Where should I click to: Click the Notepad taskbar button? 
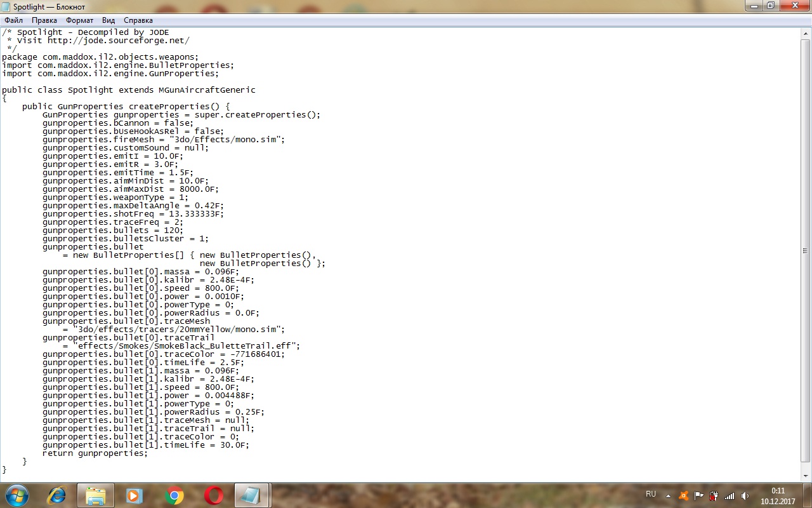tap(252, 495)
